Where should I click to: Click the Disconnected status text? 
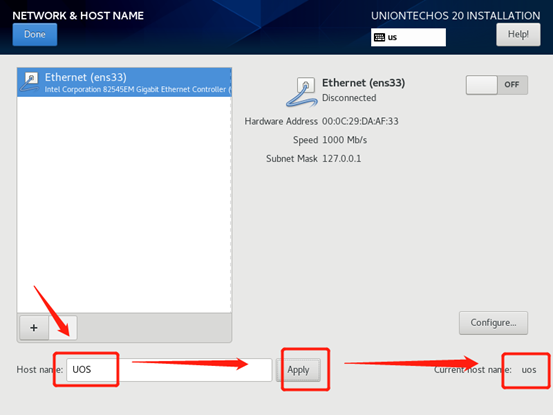coord(349,98)
